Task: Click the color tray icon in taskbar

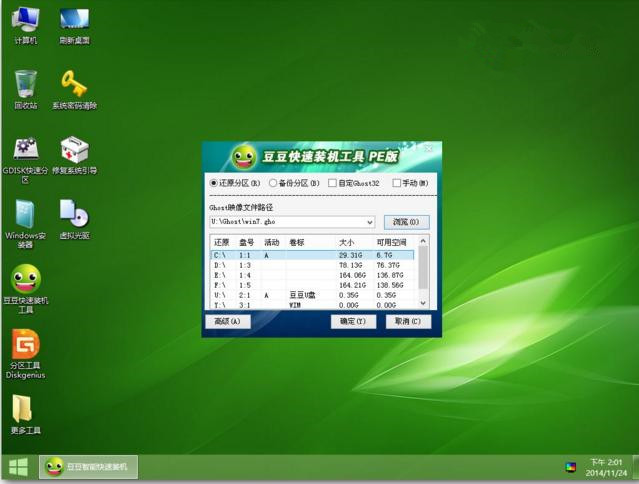Action: coord(571,467)
